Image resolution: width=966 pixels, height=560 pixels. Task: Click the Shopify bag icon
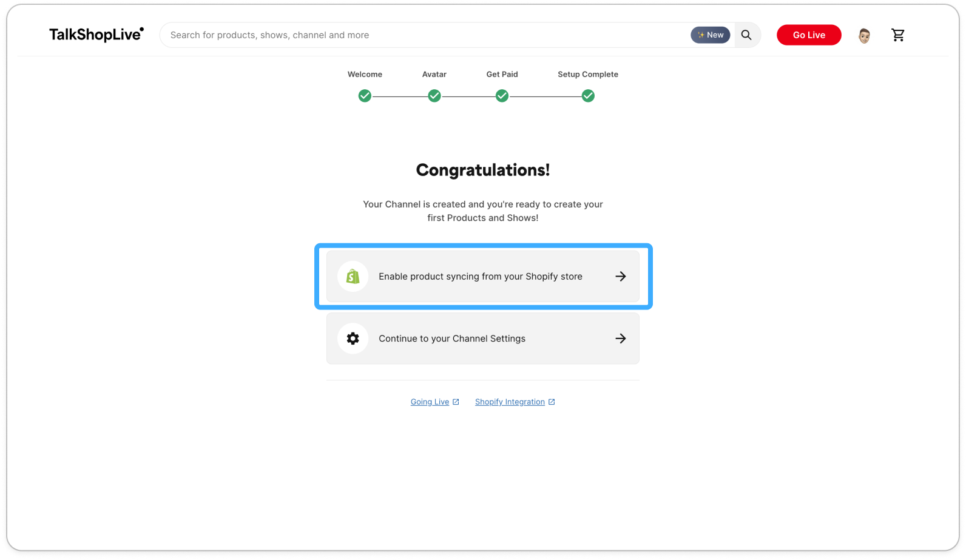tap(353, 277)
